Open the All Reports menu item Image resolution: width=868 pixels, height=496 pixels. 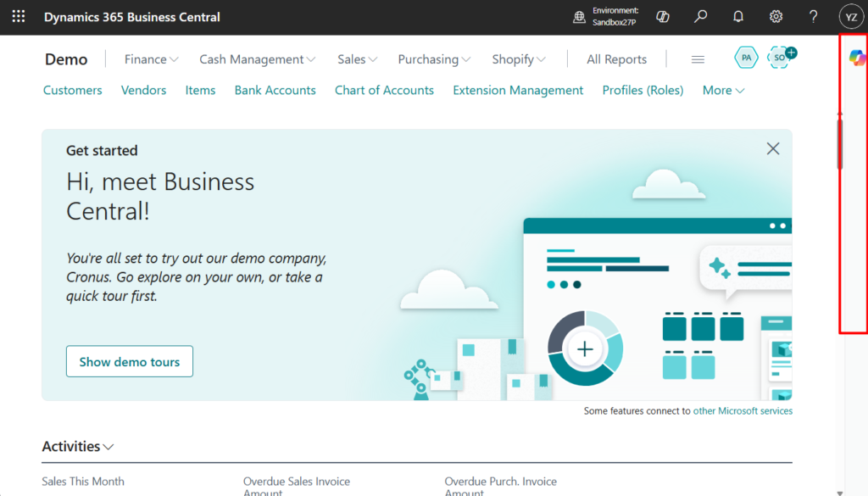(616, 59)
